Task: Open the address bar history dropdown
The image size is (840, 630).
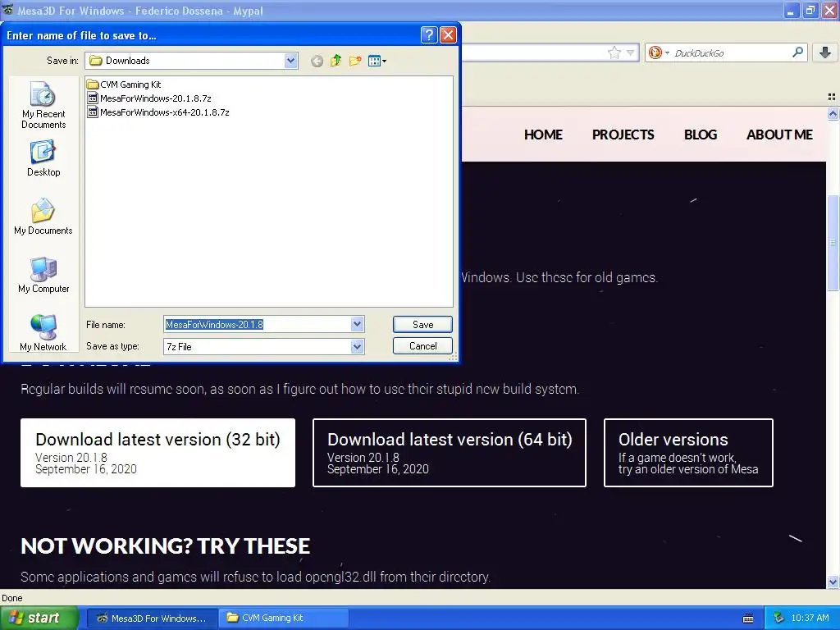Action: point(631,52)
